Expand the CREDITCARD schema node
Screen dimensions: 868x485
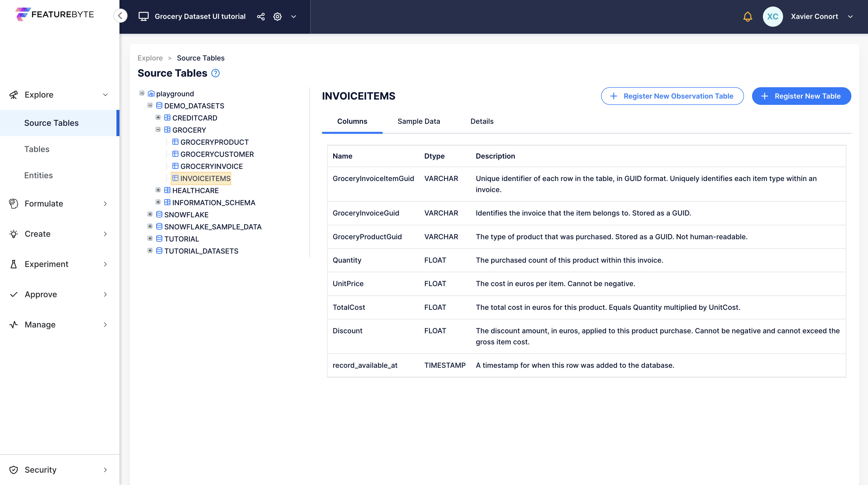pyautogui.click(x=158, y=117)
